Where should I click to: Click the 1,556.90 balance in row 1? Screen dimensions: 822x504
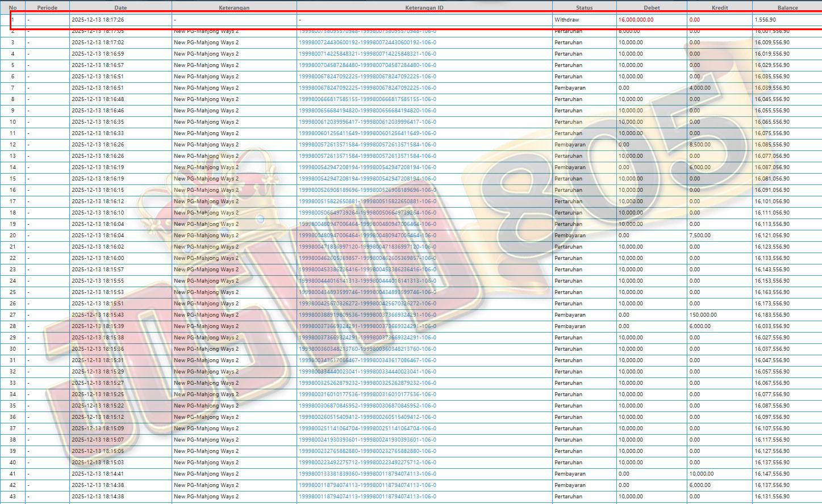(765, 20)
